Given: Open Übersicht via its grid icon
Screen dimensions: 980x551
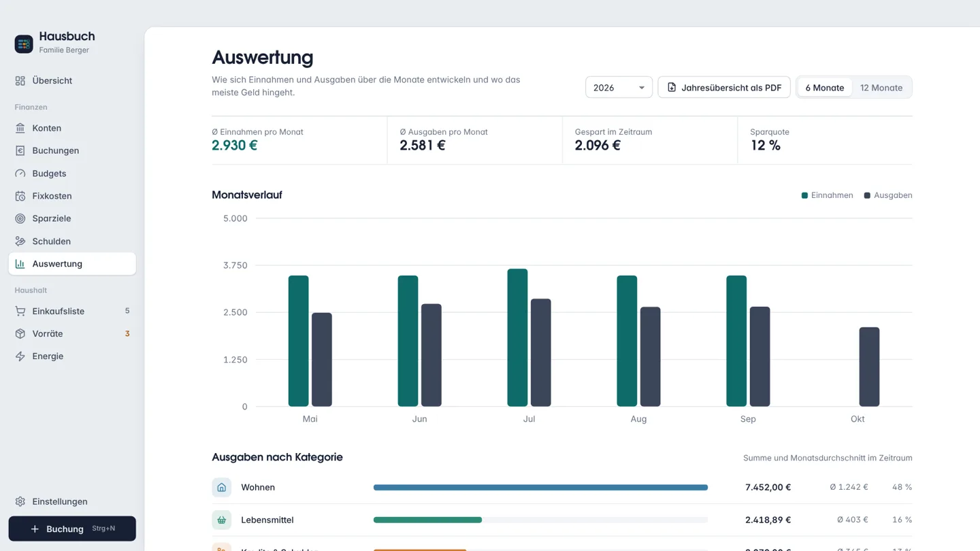Looking at the screenshot, I should point(20,81).
